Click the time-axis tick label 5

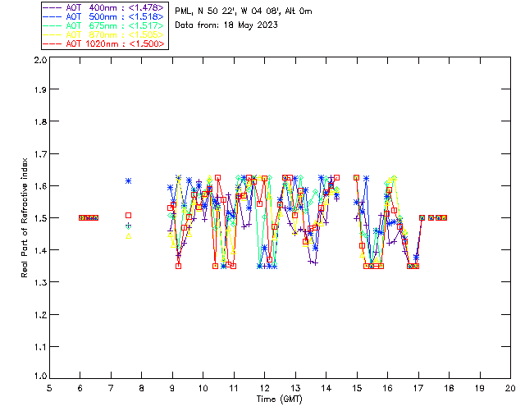coord(49,388)
